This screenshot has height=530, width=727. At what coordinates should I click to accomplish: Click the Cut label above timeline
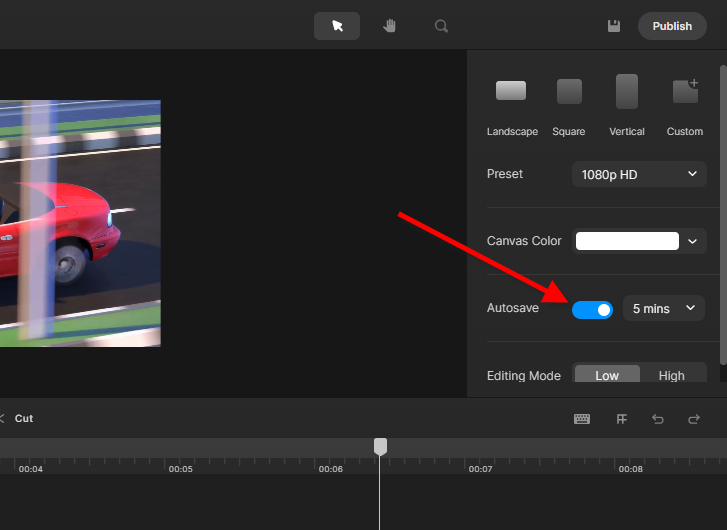pyautogui.click(x=24, y=418)
